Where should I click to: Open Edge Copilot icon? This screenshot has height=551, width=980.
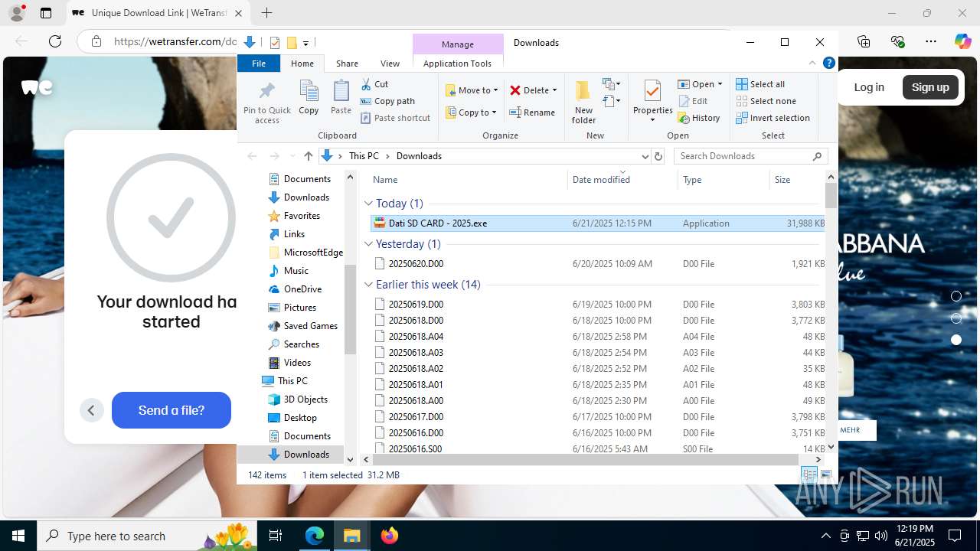963,41
